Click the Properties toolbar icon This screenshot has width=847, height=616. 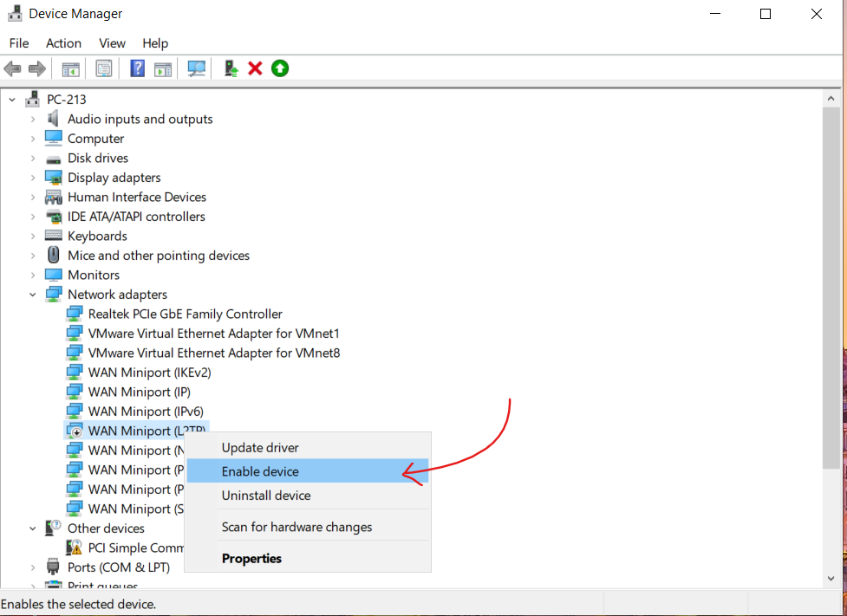click(x=104, y=68)
